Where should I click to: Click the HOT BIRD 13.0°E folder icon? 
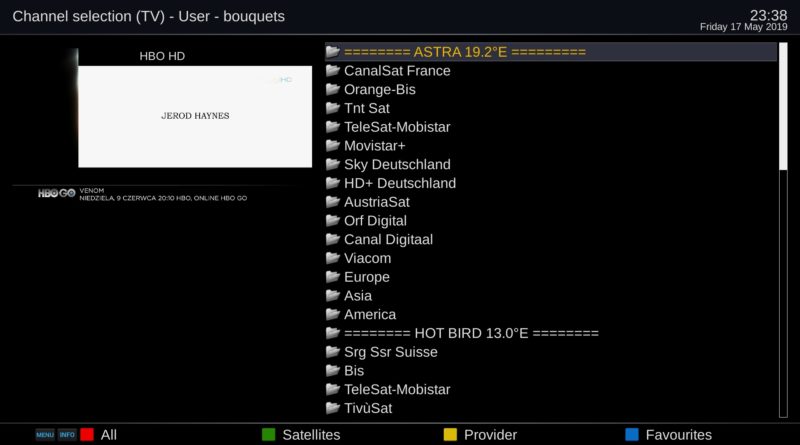[333, 333]
